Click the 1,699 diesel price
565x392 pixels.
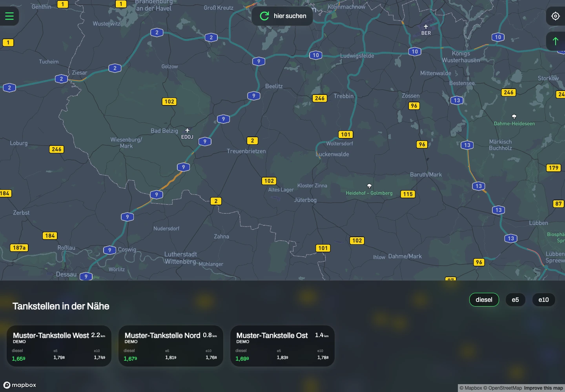point(242,359)
